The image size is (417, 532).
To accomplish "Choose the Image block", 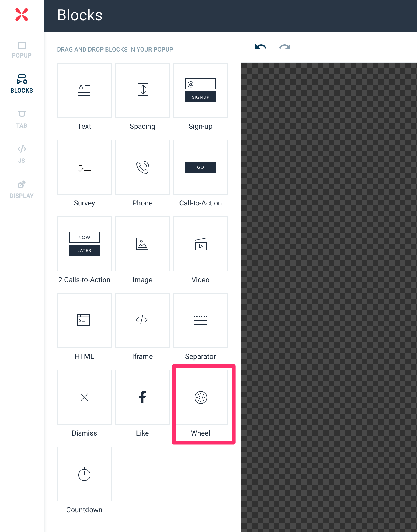I will click(142, 244).
